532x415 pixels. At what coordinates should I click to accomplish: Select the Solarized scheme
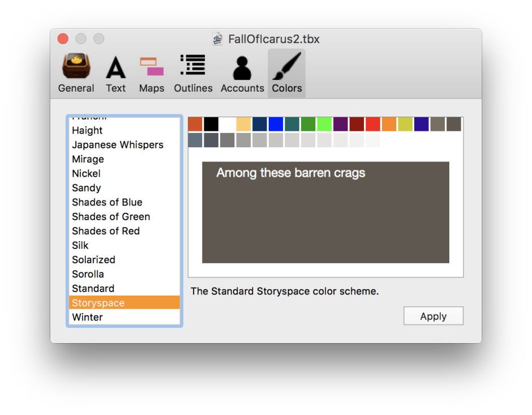pyautogui.click(x=93, y=259)
